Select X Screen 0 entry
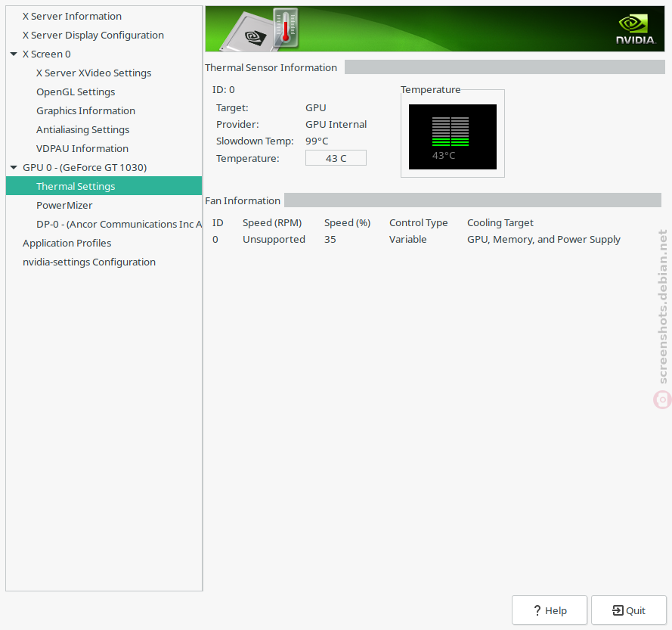Viewport: 672px width, 630px height. pos(46,54)
